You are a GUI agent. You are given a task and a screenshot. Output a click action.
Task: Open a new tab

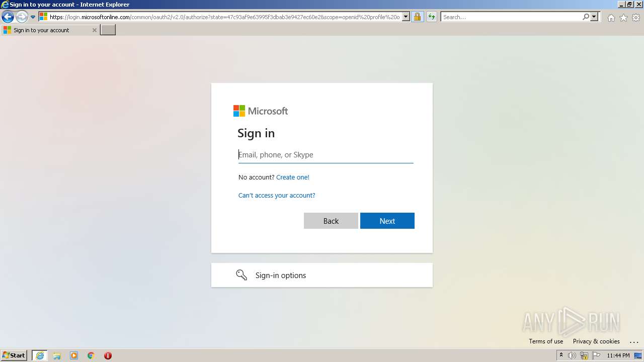[108, 30]
